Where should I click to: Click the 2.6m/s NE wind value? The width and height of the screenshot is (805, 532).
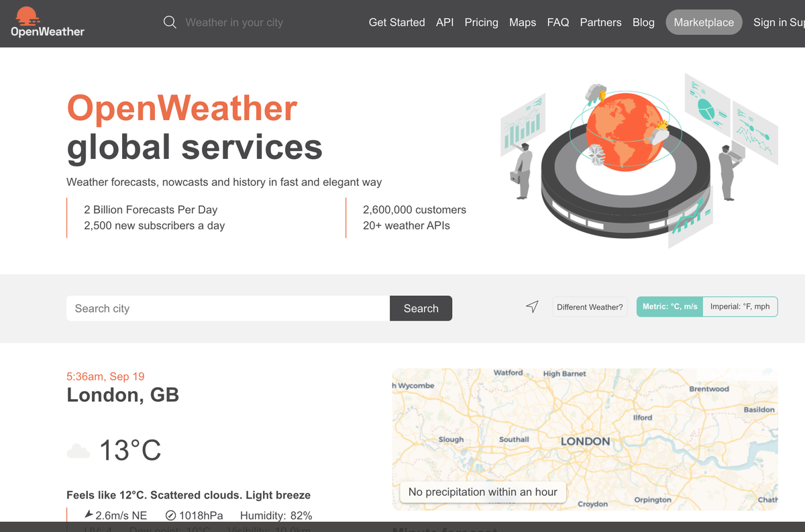pos(121,515)
